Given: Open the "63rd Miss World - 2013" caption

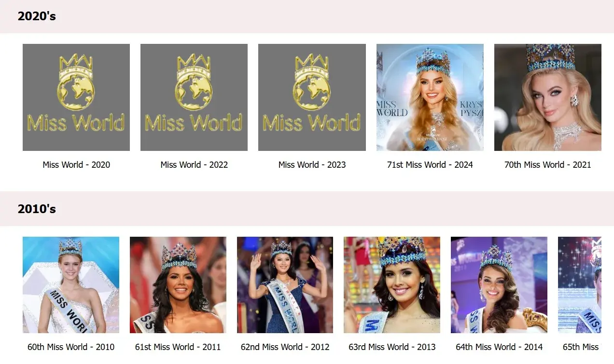Looking at the screenshot, I should 392,347.
